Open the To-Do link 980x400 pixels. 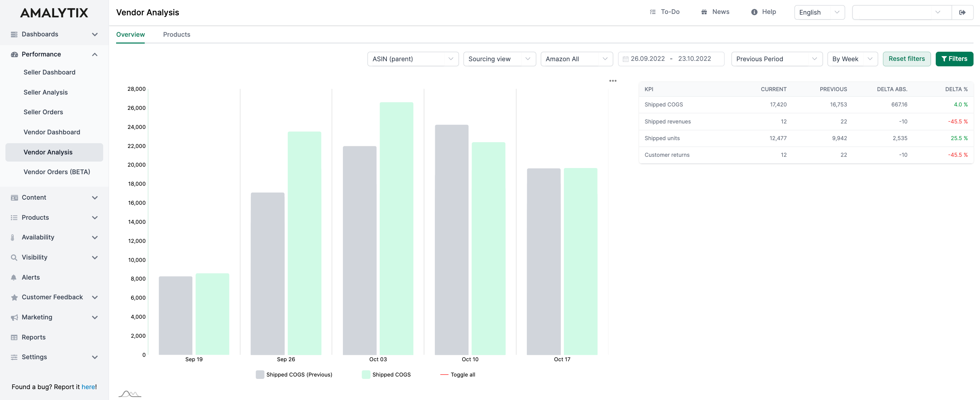(x=665, y=12)
